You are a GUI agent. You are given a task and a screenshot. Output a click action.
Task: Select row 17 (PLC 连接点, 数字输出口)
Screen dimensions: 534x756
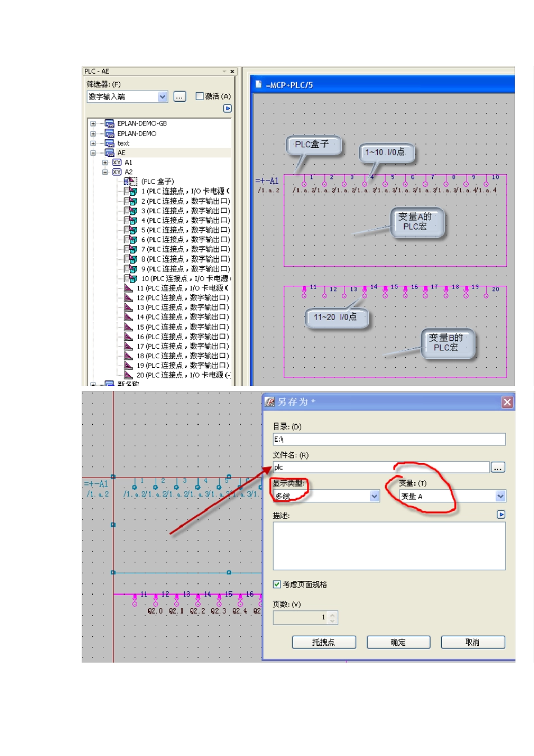click(183, 346)
